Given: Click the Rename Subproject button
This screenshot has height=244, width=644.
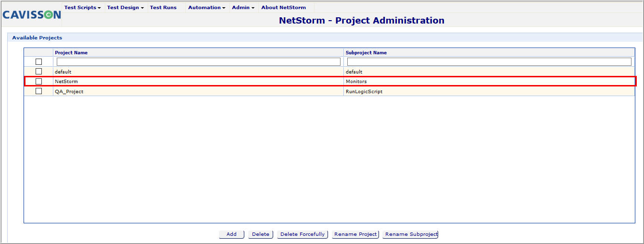Looking at the screenshot, I should coord(411,234).
